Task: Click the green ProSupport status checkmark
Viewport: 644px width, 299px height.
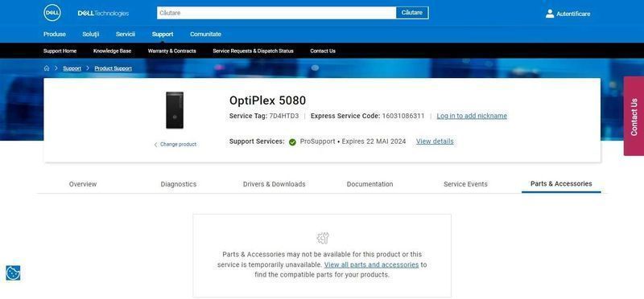Action: click(x=292, y=142)
